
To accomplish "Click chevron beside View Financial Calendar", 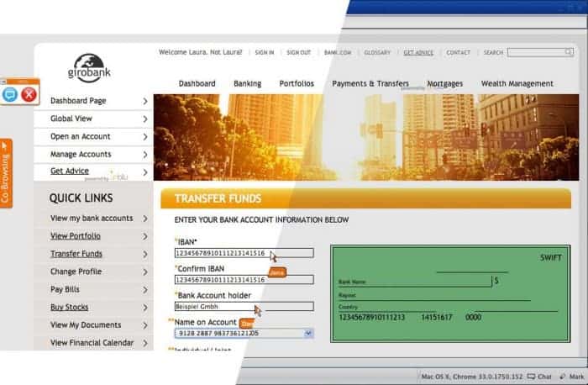I will pos(145,343).
